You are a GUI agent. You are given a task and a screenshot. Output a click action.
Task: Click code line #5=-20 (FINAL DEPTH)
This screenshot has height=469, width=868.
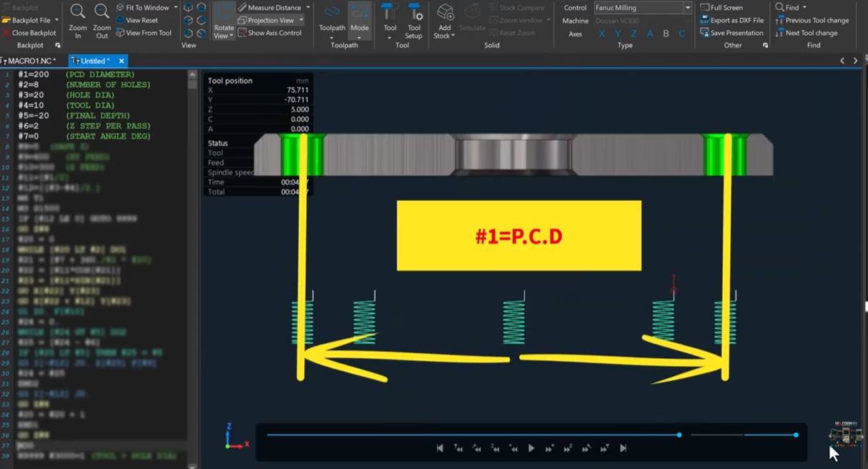[x=74, y=115]
